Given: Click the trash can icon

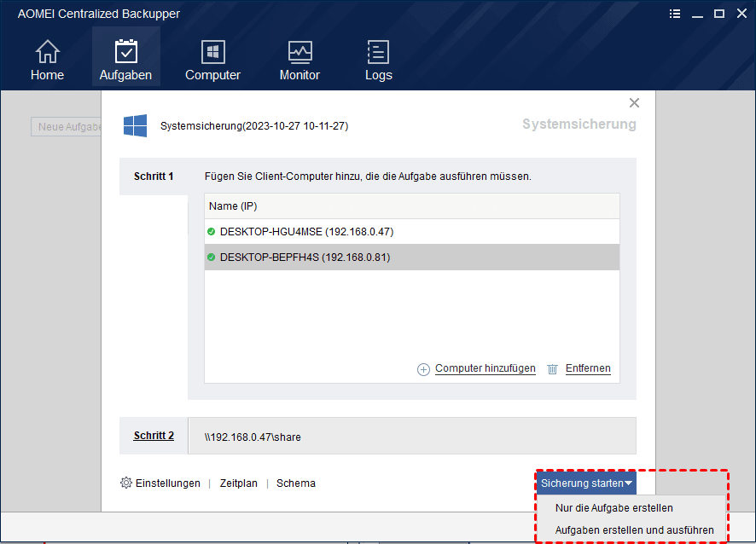Looking at the screenshot, I should click(x=553, y=369).
